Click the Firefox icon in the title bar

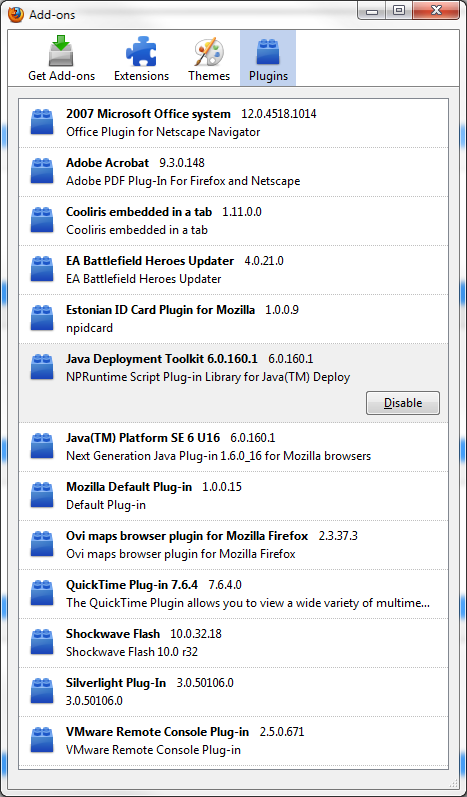tap(16, 14)
